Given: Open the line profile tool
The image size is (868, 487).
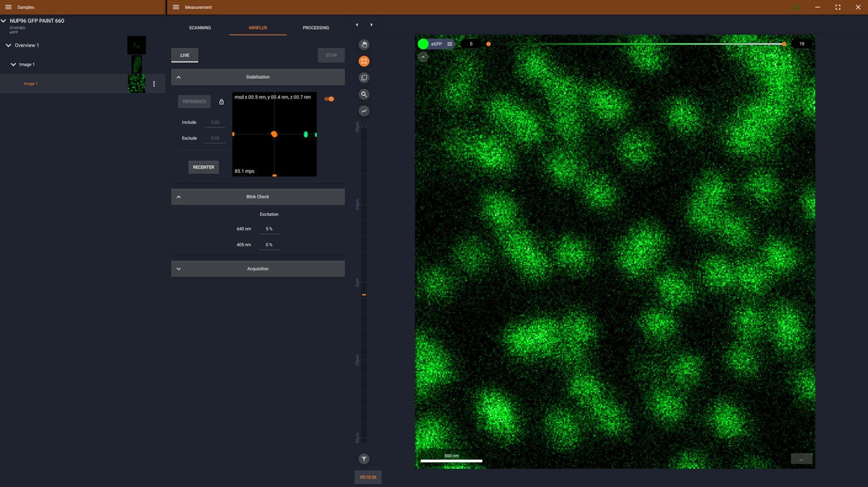Looking at the screenshot, I should click(x=364, y=111).
